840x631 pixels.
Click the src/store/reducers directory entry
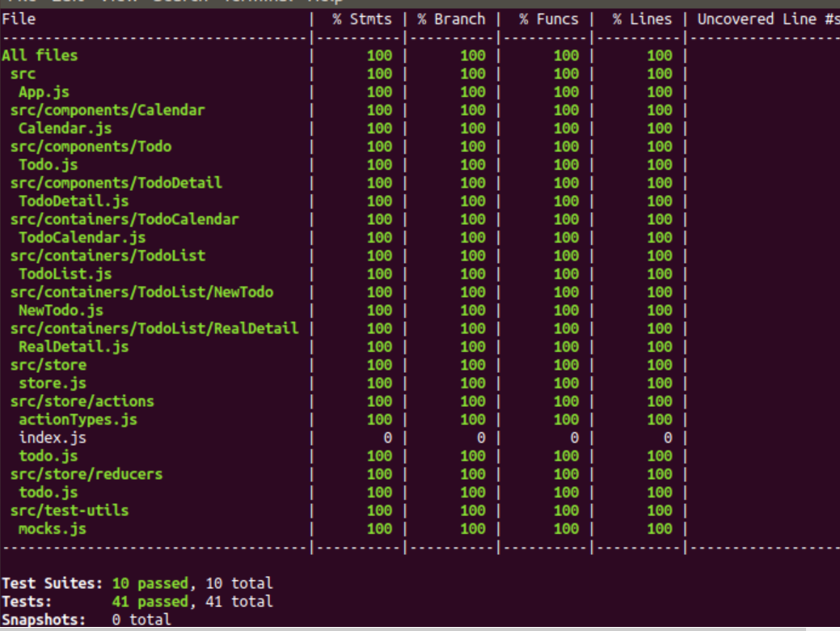coord(87,474)
